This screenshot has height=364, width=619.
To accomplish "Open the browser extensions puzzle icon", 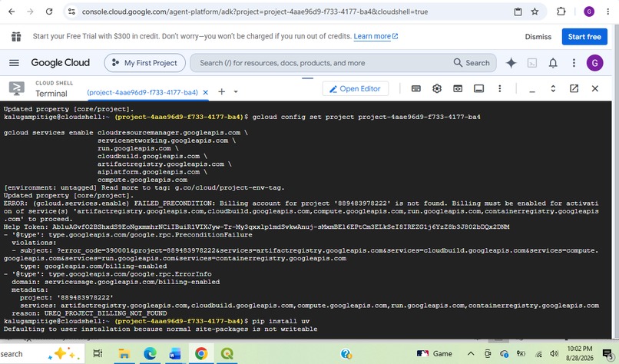I will tap(561, 12).
